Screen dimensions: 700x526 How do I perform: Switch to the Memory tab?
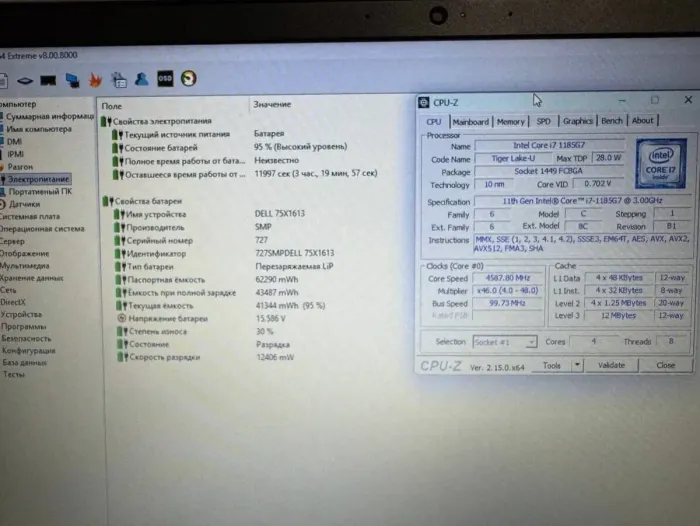pyautogui.click(x=510, y=122)
